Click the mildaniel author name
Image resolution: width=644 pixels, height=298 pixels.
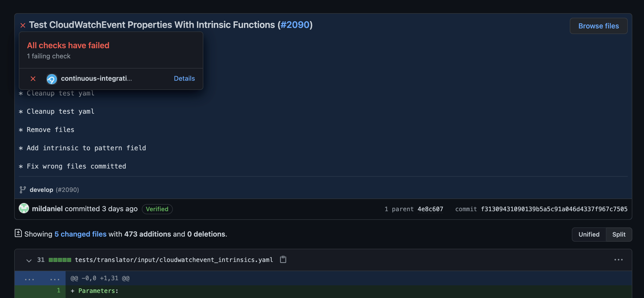point(47,209)
